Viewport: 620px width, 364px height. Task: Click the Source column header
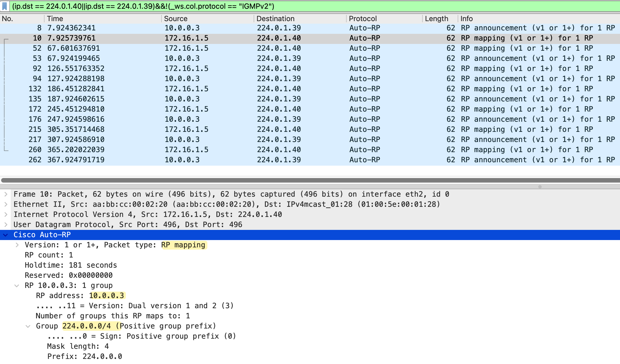point(176,19)
